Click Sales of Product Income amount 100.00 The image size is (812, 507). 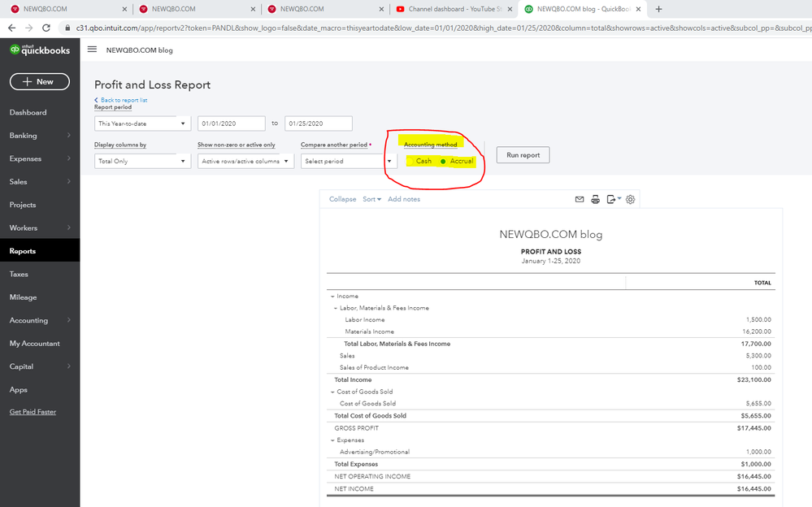[x=762, y=368]
